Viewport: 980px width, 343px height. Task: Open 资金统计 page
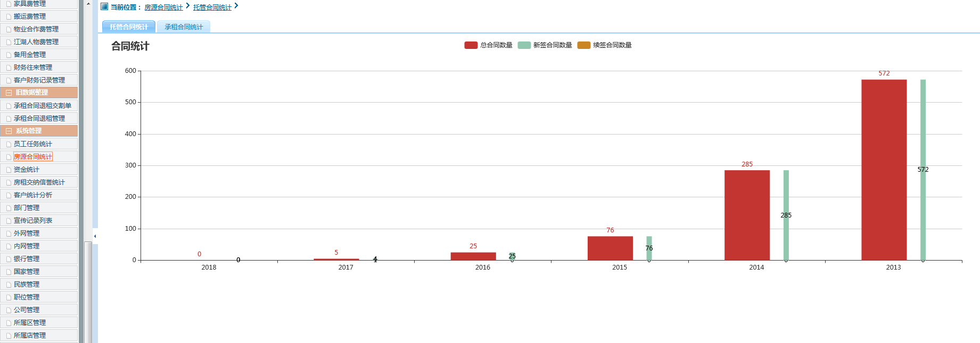(39, 170)
